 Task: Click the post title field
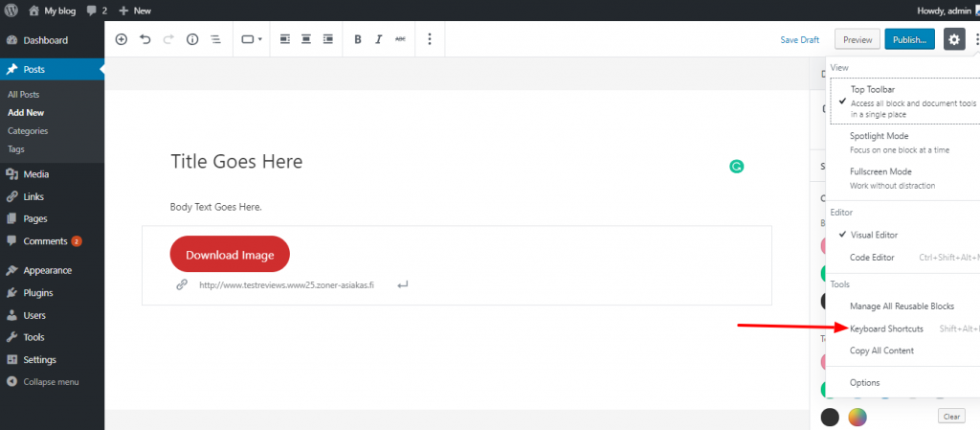237,162
